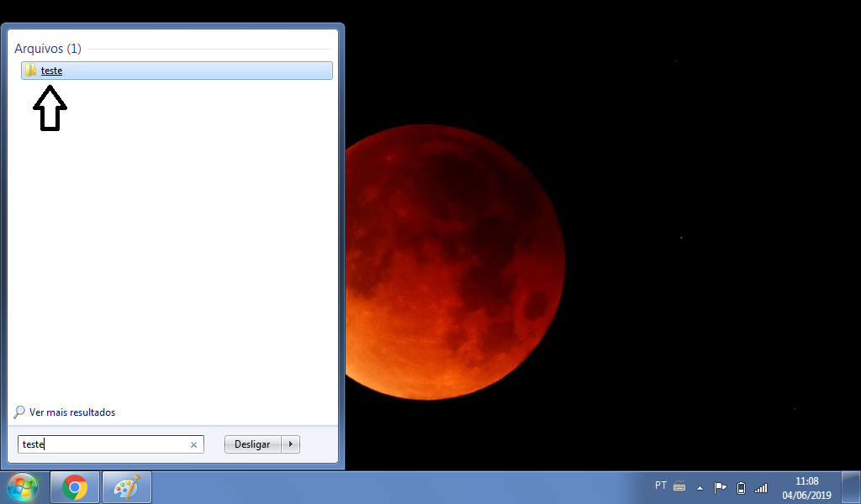
Task: Focus the Start menu search field
Action: (x=111, y=444)
